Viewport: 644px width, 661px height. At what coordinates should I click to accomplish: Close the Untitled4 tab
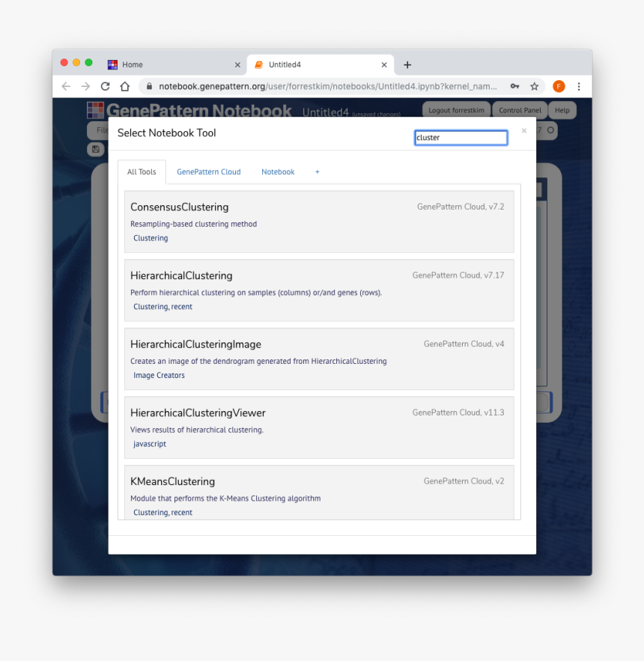point(384,65)
